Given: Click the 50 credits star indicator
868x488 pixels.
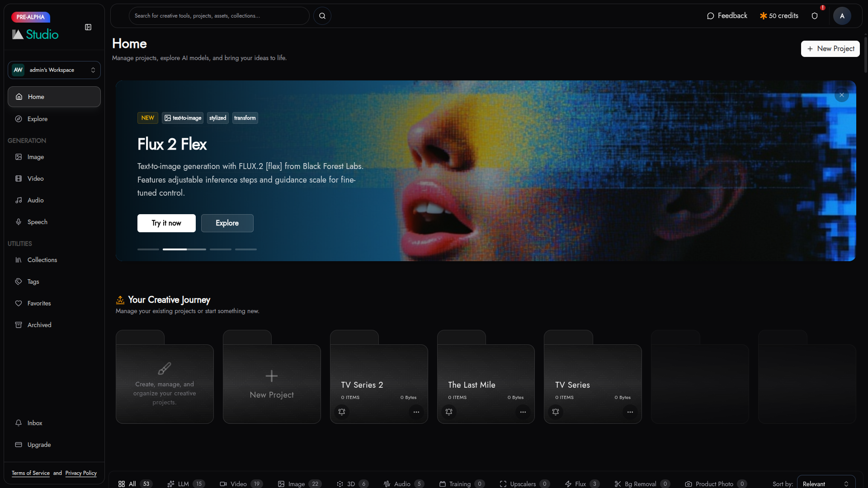Looking at the screenshot, I should 779,16.
